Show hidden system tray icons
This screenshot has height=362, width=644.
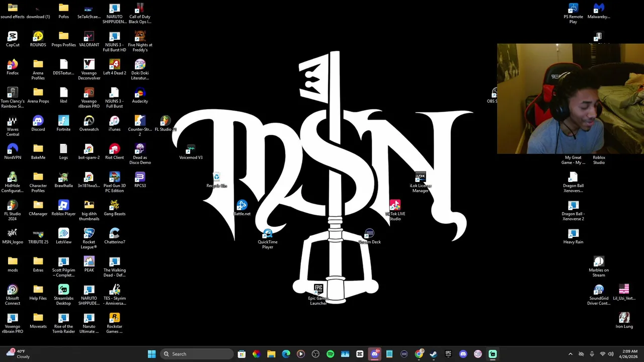click(570, 354)
